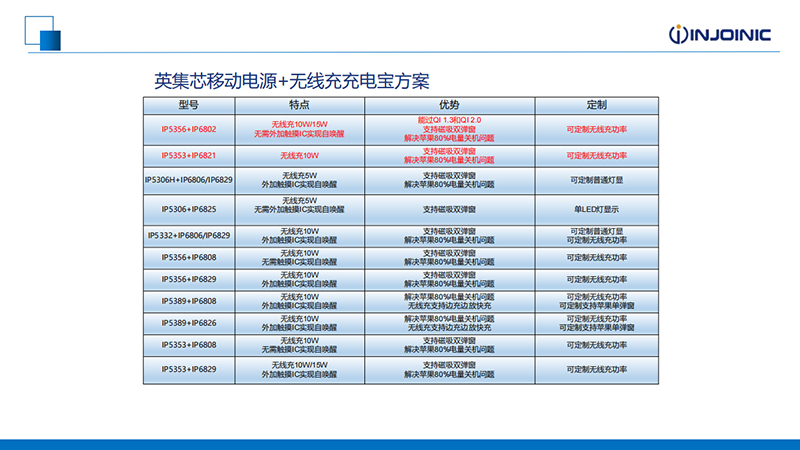Select the IP5389+IP6826 model cell
800x450 pixels.
click(x=189, y=323)
